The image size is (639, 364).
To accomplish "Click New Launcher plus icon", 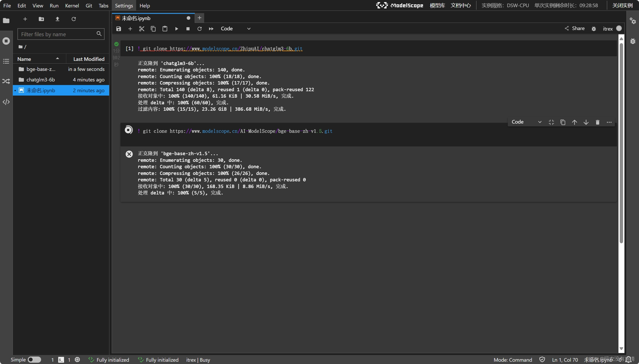I will point(25,19).
